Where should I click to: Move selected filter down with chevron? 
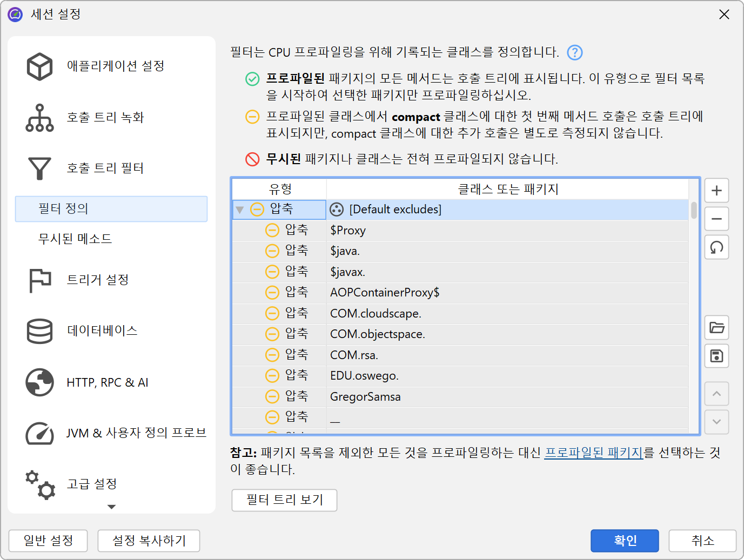point(716,422)
